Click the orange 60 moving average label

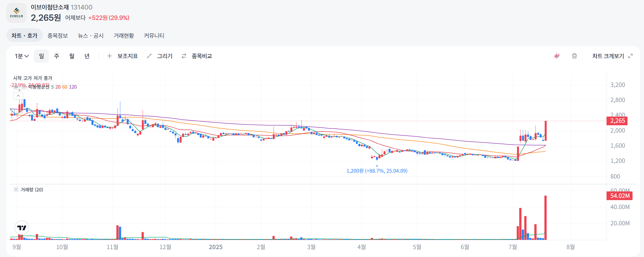pyautogui.click(x=65, y=87)
